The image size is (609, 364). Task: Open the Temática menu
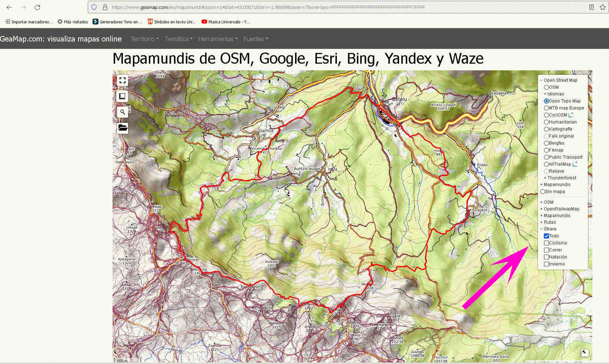(x=178, y=39)
